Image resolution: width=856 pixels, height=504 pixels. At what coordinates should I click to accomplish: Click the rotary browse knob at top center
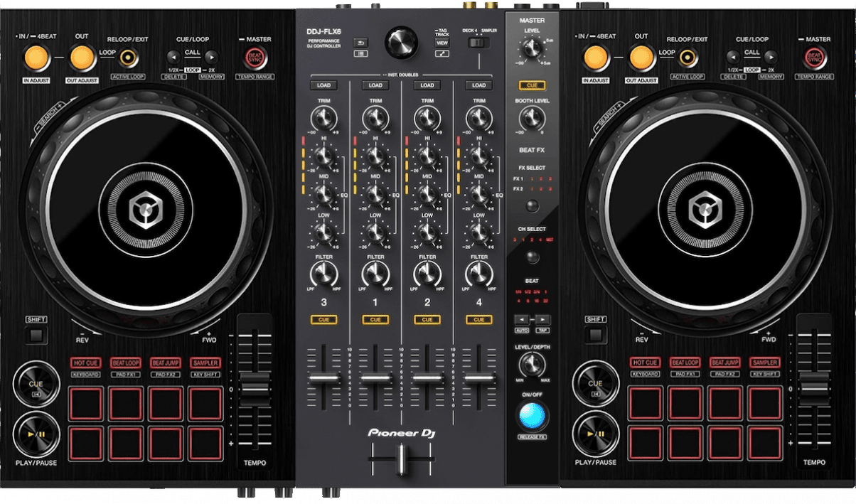tap(402, 43)
